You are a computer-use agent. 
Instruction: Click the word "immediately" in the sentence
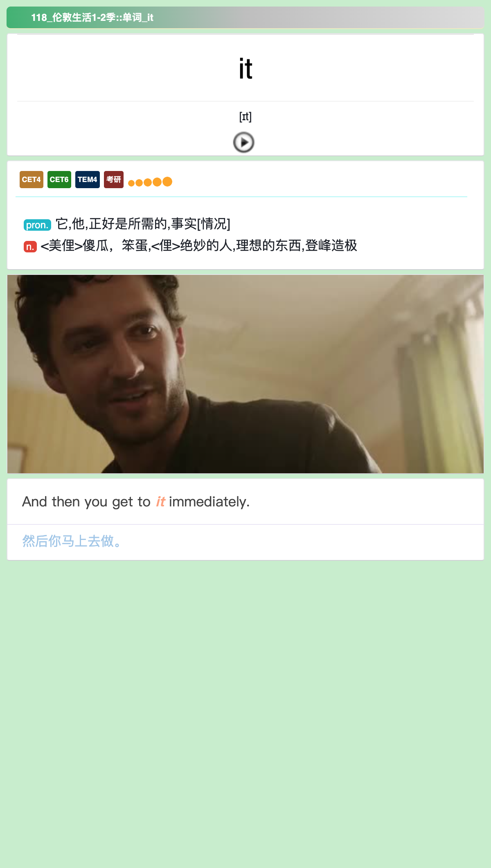(209, 502)
